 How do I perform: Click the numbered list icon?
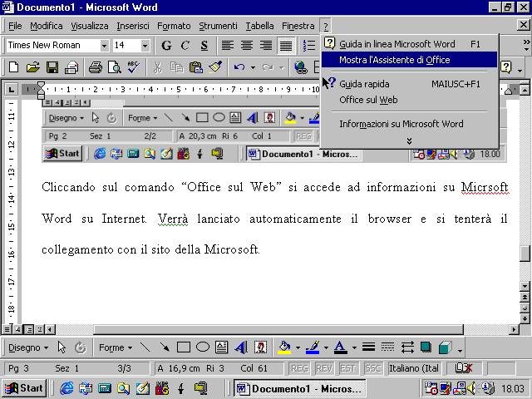[x=309, y=45]
